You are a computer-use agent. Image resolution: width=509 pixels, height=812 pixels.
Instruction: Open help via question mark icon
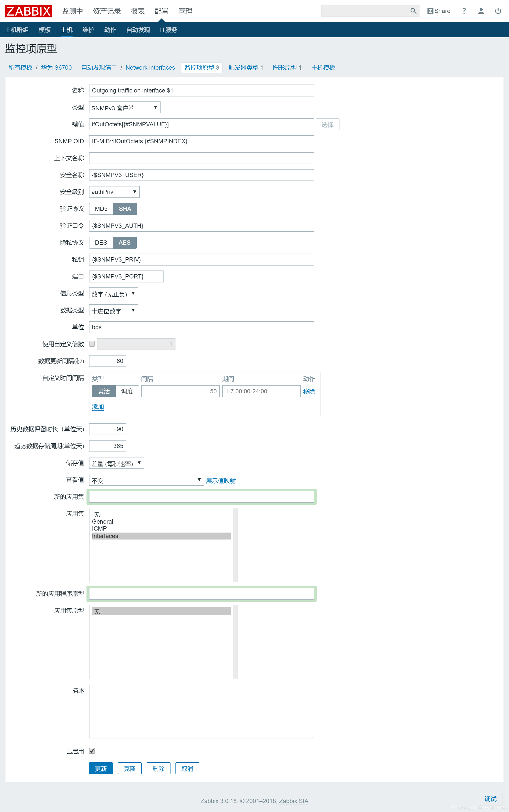(x=464, y=11)
